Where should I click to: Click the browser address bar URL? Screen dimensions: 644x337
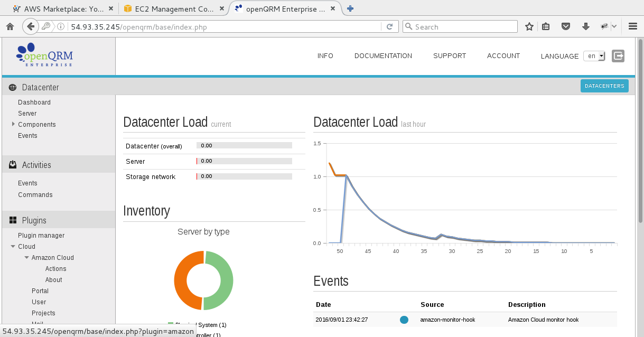139,27
